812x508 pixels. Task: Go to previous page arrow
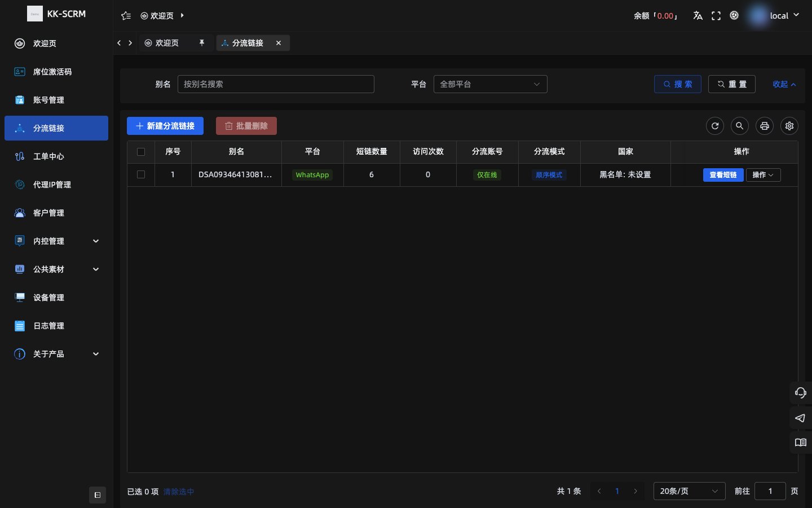pos(599,491)
